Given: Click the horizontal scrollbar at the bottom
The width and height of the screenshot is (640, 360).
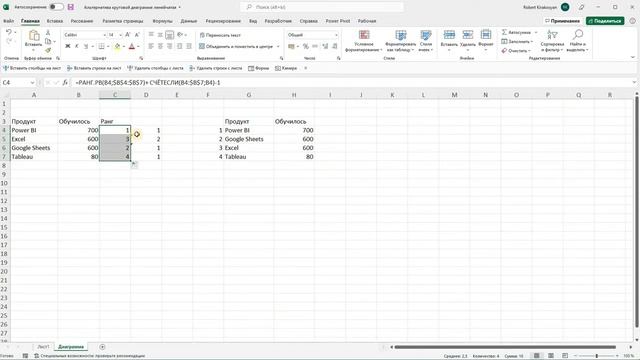Looking at the screenshot, I should [505, 347].
